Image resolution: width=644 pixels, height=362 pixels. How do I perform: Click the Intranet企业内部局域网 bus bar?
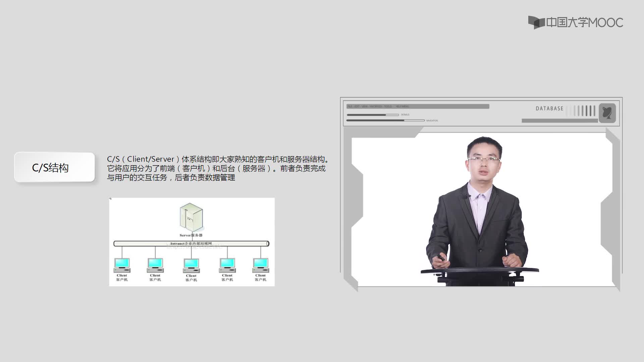click(x=191, y=244)
